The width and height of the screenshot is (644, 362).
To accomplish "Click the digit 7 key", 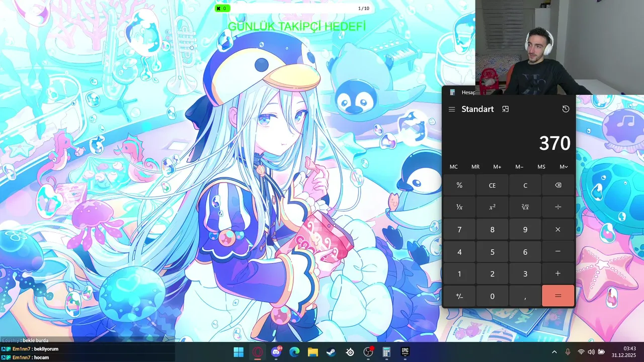I will (459, 229).
